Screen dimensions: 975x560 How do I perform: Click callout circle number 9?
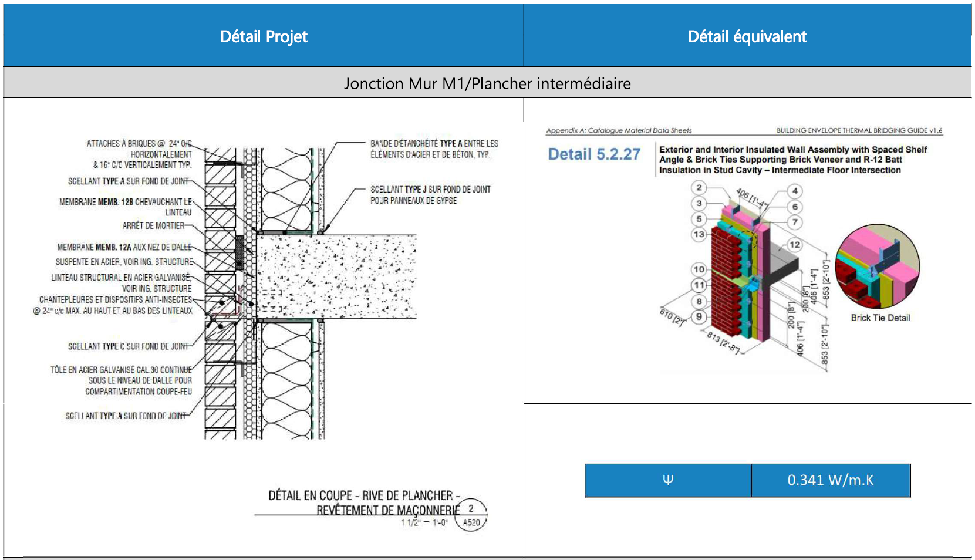(699, 316)
